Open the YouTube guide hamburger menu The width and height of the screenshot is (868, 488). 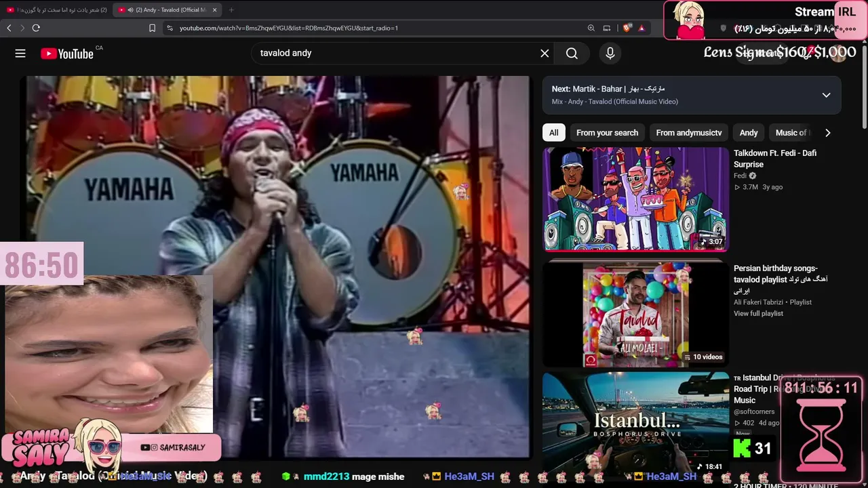[x=20, y=54]
